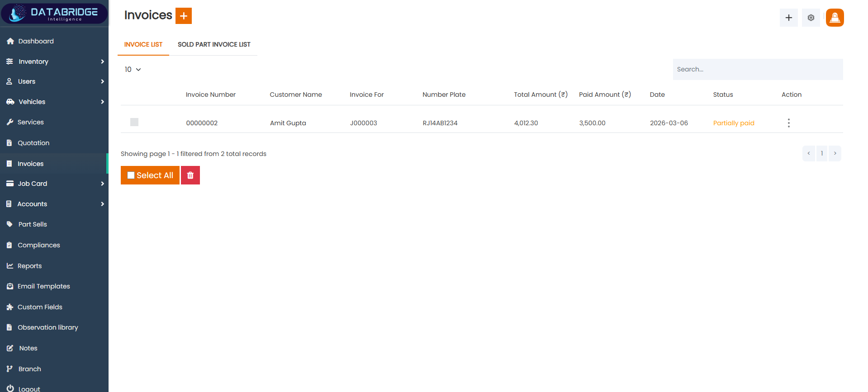Image resolution: width=868 pixels, height=392 pixels.
Task: Click the Logout power icon
Action: [x=10, y=388]
